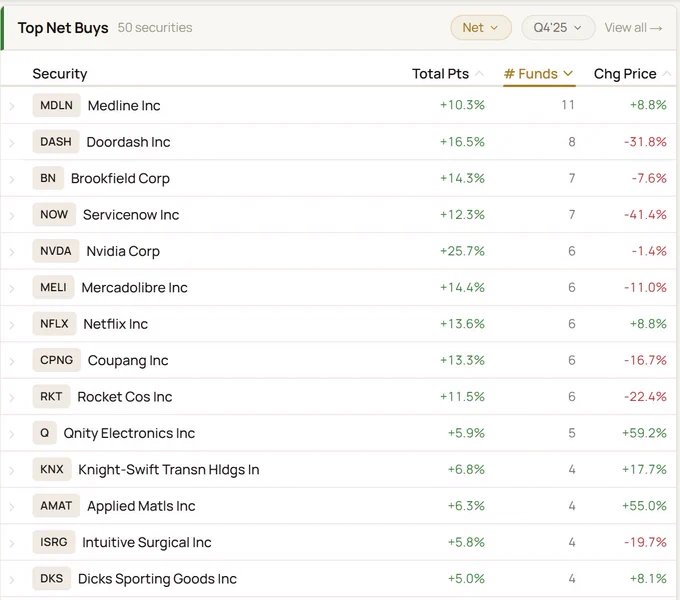Expand the Doordash Inc row chevron
Image resolution: width=680 pixels, height=600 pixels.
coord(12,143)
